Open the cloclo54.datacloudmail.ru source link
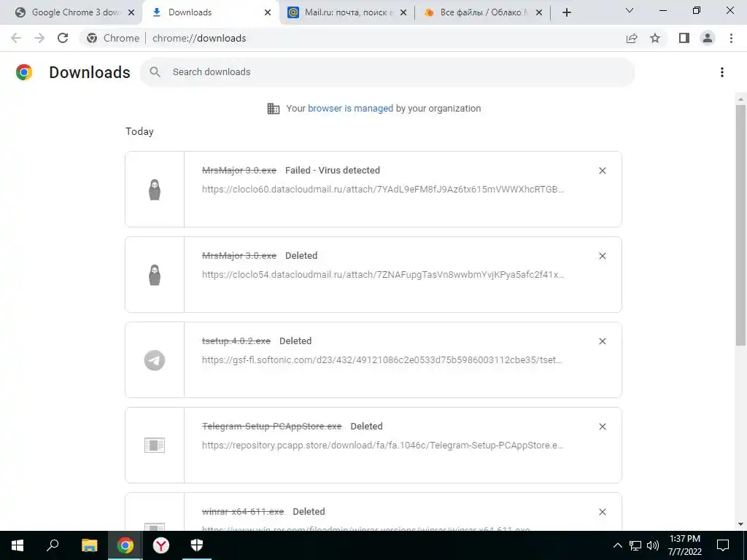747x560 pixels. (383, 275)
